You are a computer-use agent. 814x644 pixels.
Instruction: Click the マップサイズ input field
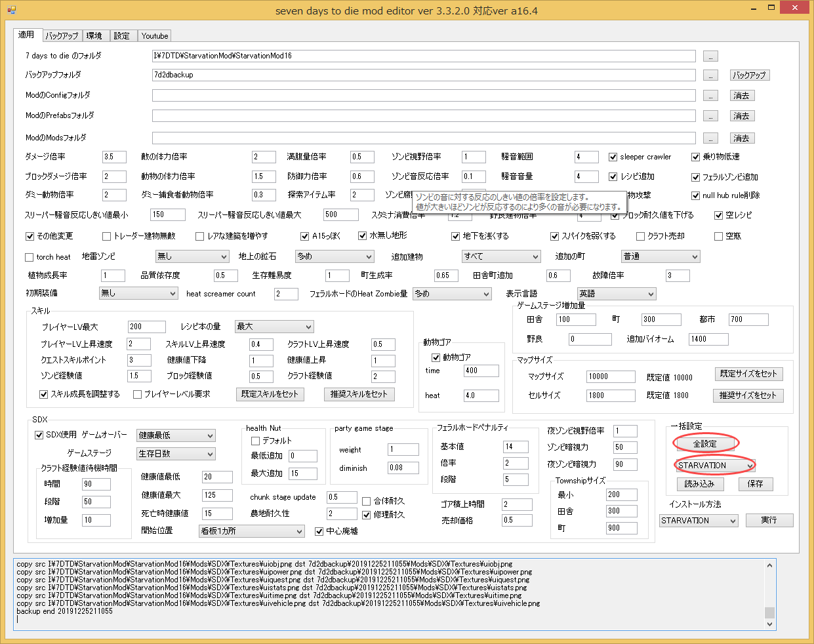[611, 377]
